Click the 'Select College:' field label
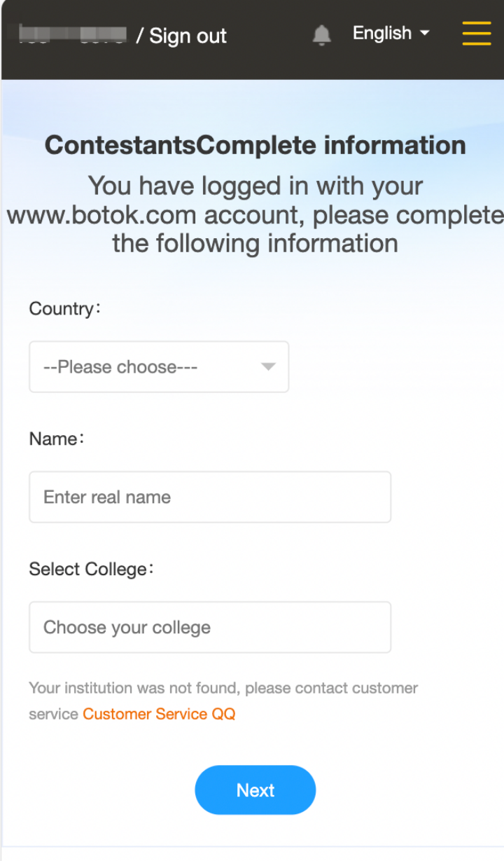The image size is (504, 861). click(91, 569)
